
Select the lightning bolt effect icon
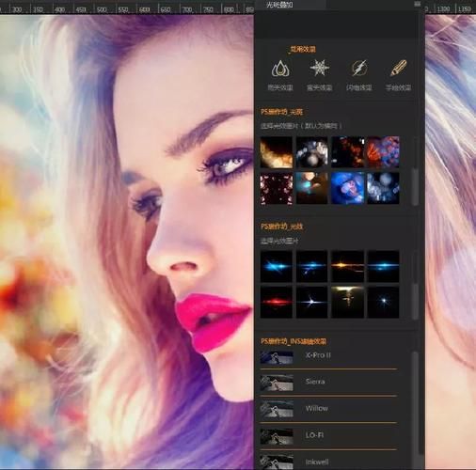[358, 68]
